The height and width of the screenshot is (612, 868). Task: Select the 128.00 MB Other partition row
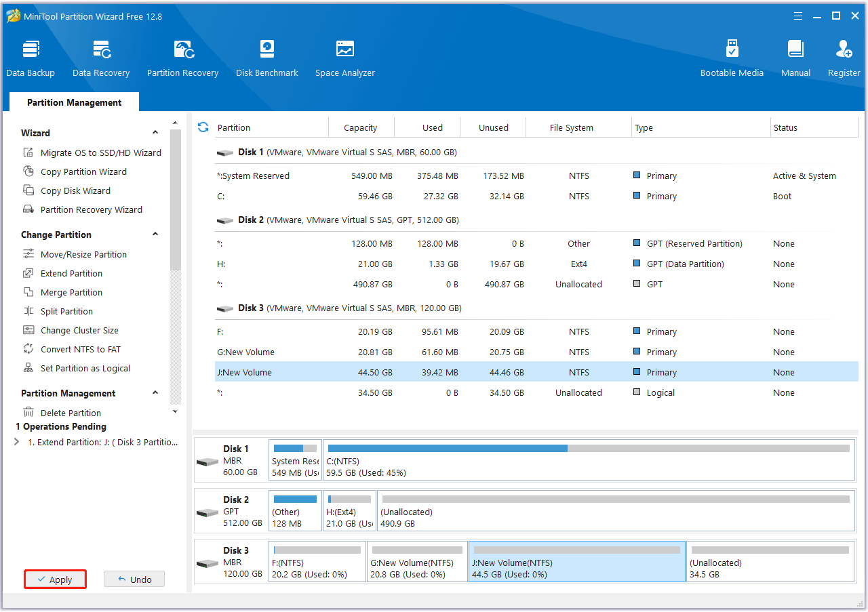[536, 243]
